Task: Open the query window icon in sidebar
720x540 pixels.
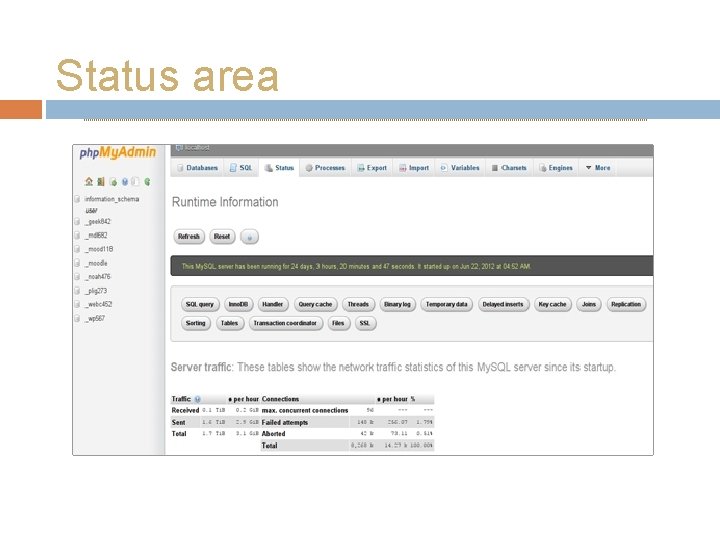Action: tap(113, 181)
